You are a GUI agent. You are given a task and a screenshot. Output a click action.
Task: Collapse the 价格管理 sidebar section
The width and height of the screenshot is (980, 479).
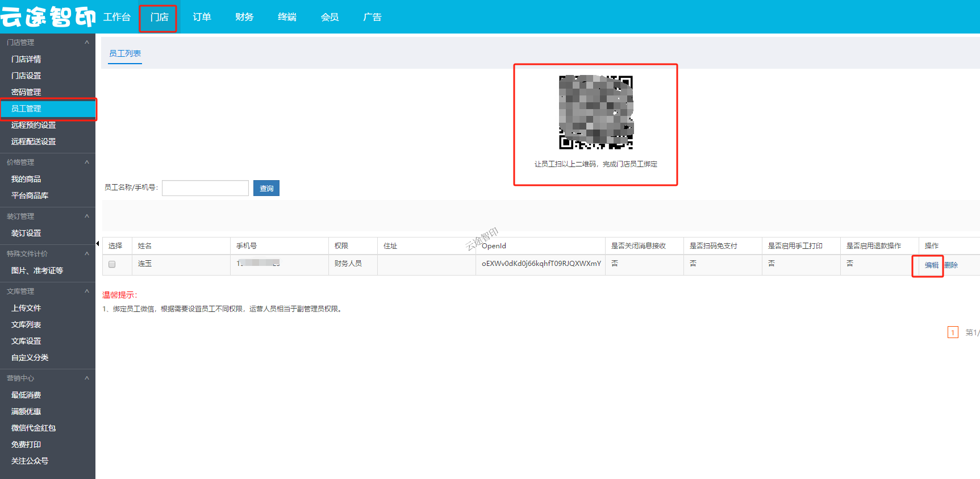87,162
